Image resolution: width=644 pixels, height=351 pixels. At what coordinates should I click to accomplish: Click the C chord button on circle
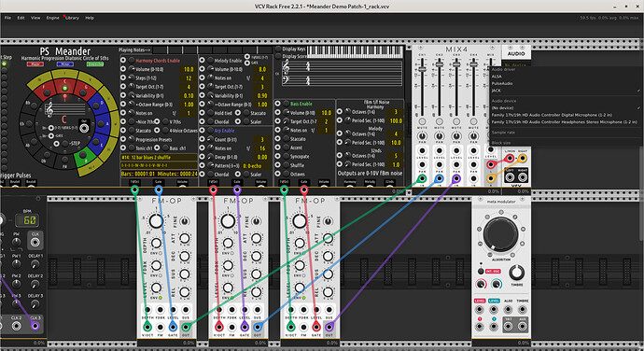[64, 88]
